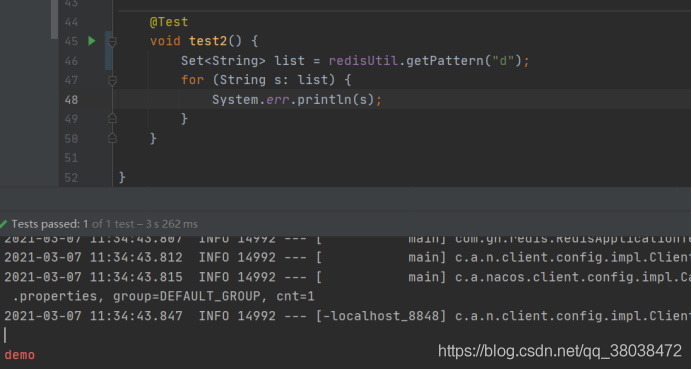
Task: Click getPattern method call
Action: click(444, 60)
